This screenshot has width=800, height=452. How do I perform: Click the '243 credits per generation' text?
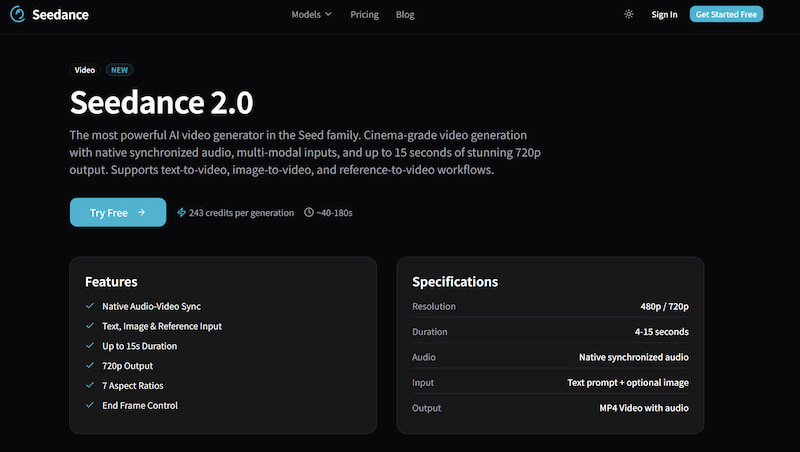(241, 213)
